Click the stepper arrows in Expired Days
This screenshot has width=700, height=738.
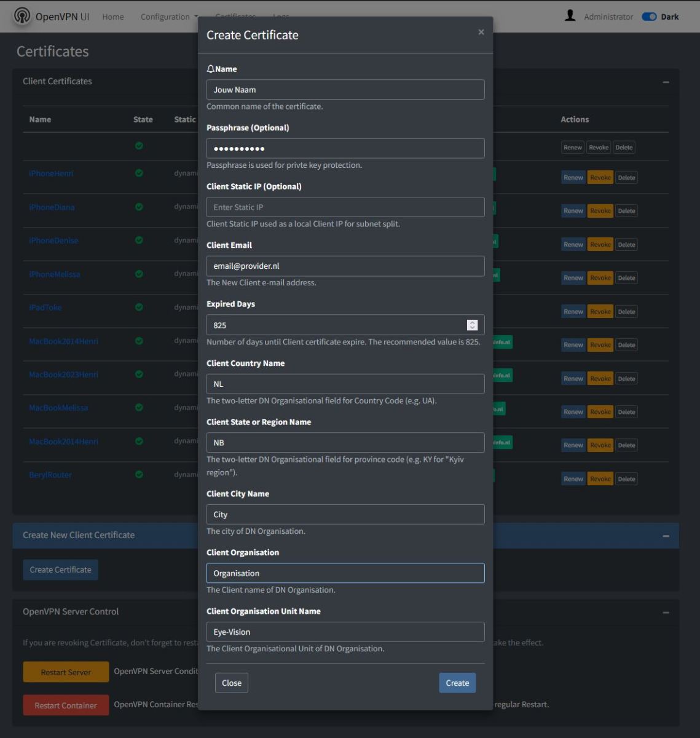click(472, 325)
